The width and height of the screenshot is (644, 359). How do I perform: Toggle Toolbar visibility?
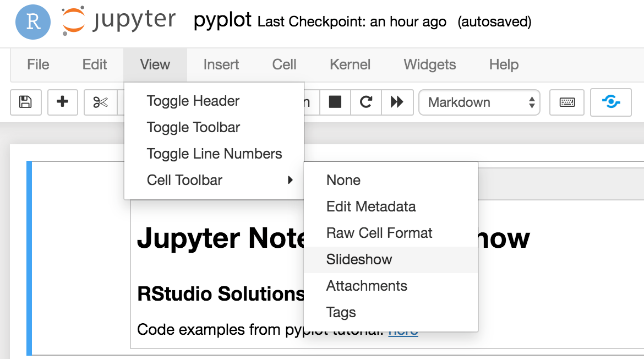point(193,127)
